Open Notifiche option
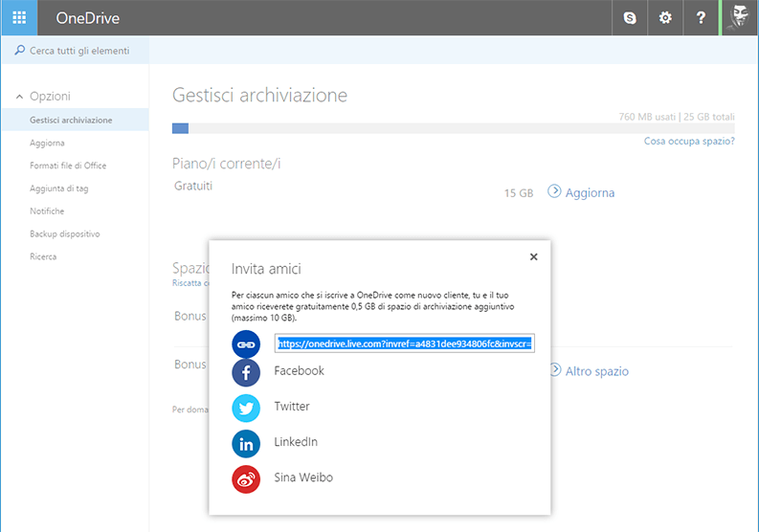759x532 pixels. 47,211
